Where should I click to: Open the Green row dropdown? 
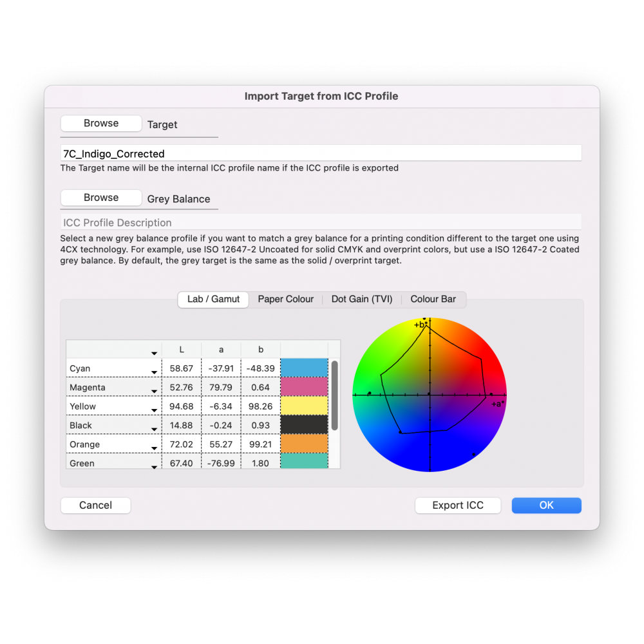click(x=155, y=463)
